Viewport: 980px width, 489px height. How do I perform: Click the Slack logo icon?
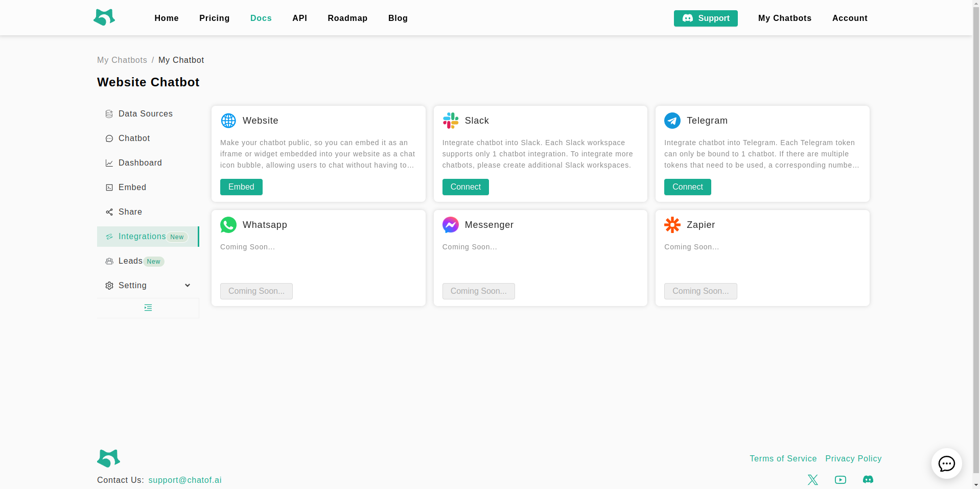[451, 121]
